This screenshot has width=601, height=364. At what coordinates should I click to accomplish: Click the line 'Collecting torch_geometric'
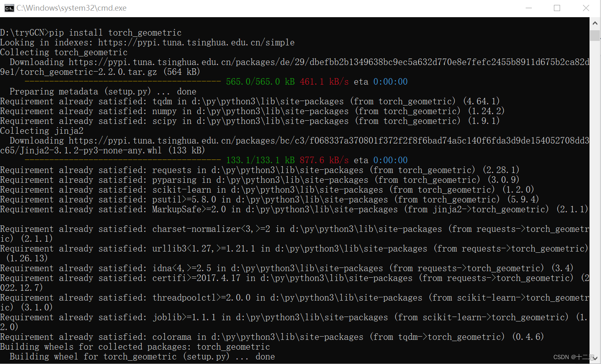tap(64, 52)
